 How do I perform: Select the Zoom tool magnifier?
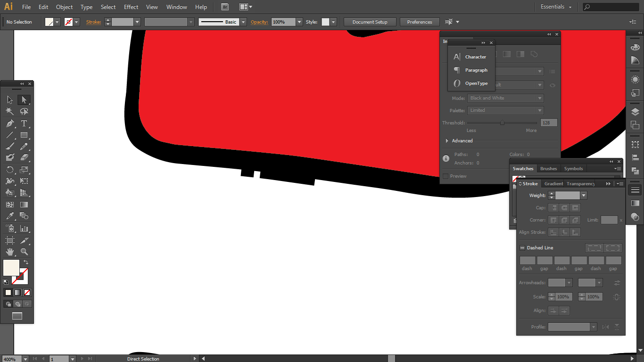pos(24,252)
